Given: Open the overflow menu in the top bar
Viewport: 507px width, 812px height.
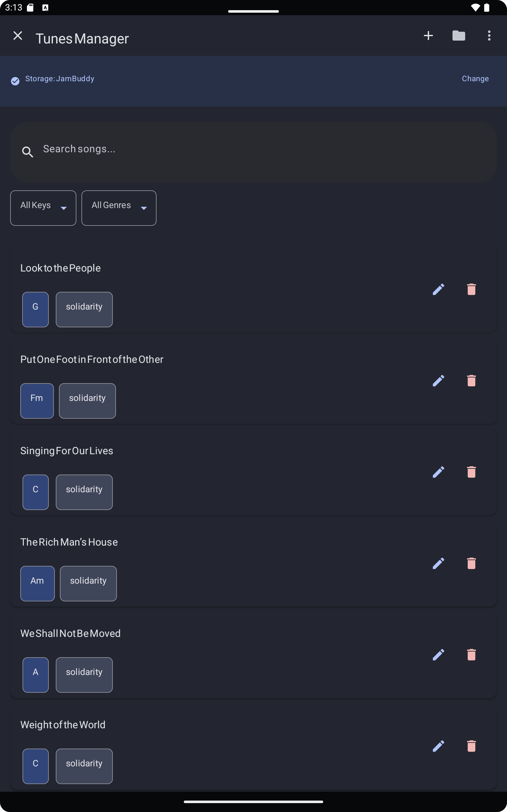Looking at the screenshot, I should 489,36.
